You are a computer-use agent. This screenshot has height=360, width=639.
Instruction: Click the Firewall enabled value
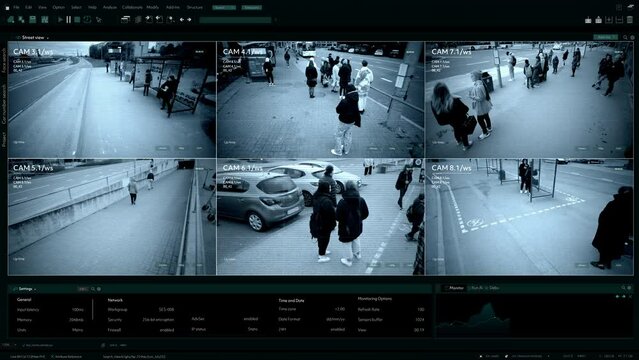click(167, 330)
